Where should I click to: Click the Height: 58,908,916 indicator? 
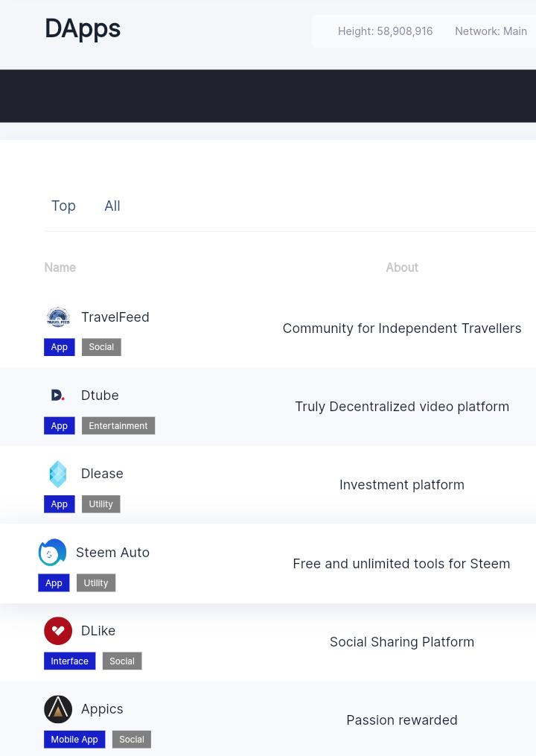click(x=385, y=31)
